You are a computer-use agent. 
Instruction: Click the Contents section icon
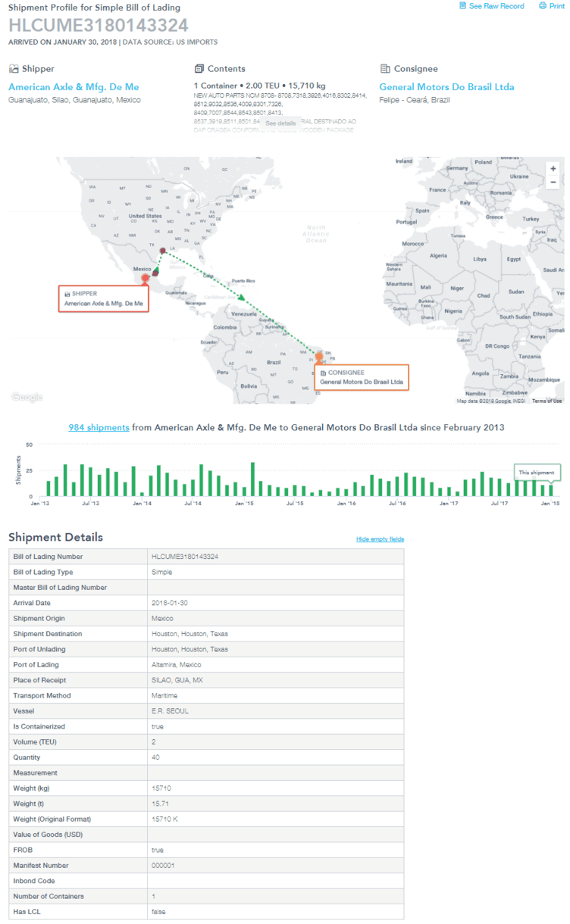(x=199, y=69)
